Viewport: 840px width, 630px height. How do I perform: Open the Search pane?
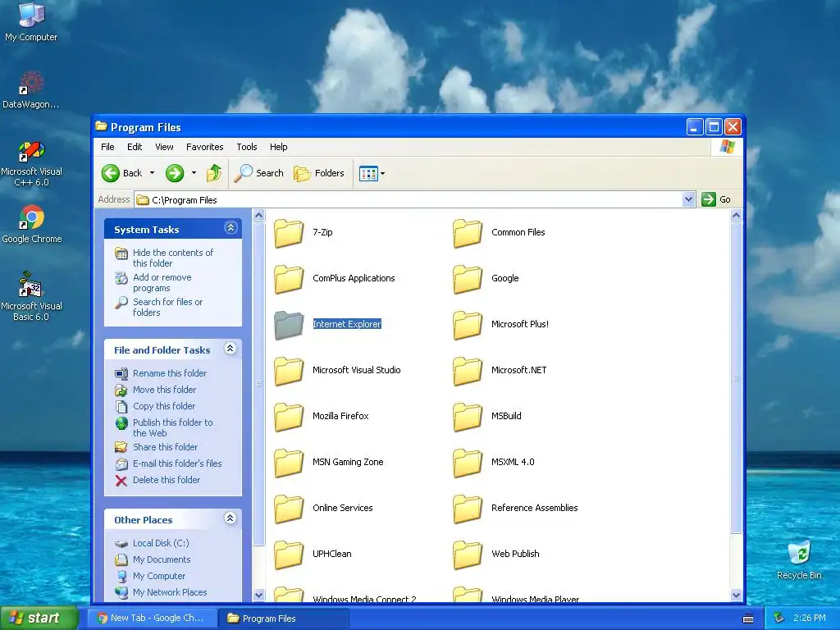tap(258, 173)
